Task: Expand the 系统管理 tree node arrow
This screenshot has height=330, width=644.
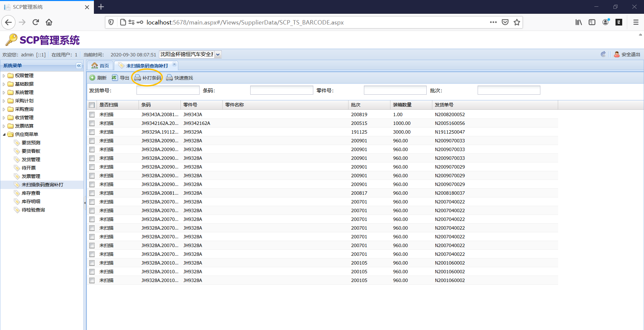Action: (x=4, y=92)
